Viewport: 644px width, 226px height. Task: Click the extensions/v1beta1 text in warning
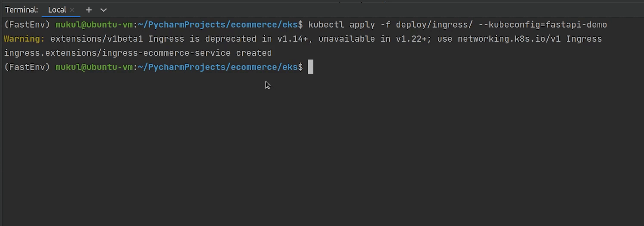click(96, 39)
